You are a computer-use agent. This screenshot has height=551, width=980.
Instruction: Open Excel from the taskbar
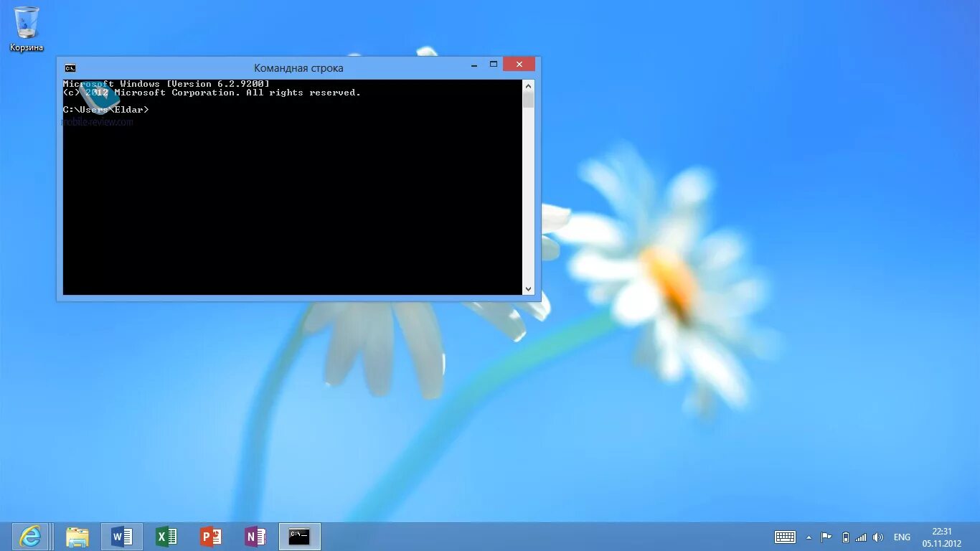pos(166,536)
